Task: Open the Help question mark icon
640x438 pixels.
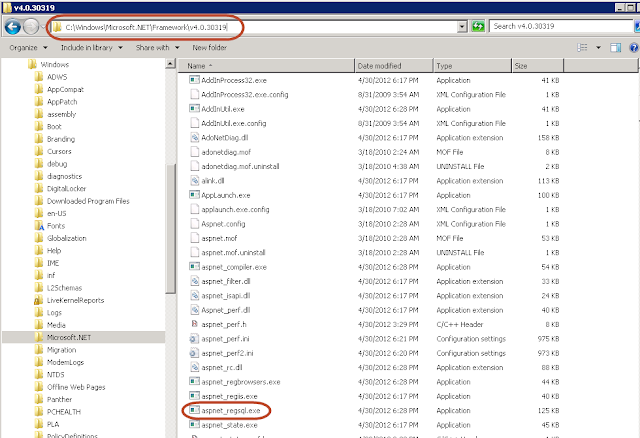Action: pyautogui.click(x=634, y=48)
